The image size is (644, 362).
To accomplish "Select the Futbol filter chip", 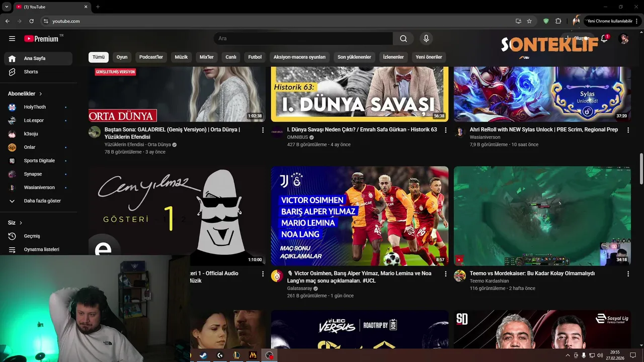I will point(255,57).
